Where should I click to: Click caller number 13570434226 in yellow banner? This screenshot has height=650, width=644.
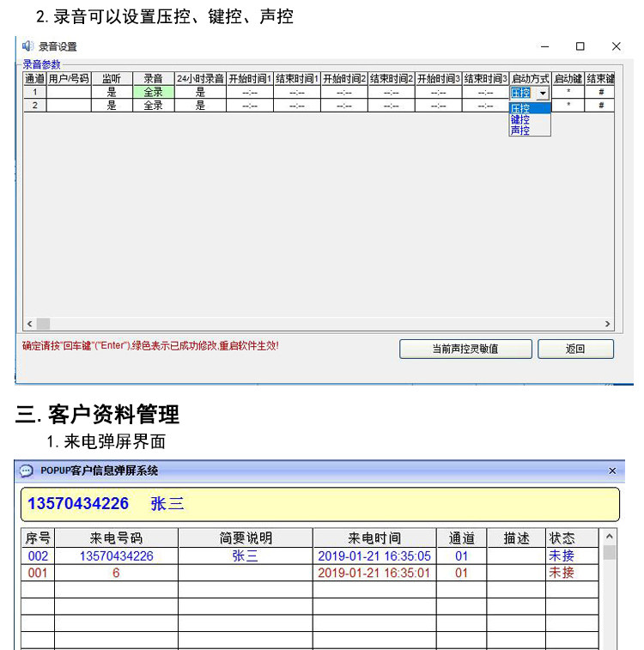click(x=78, y=503)
